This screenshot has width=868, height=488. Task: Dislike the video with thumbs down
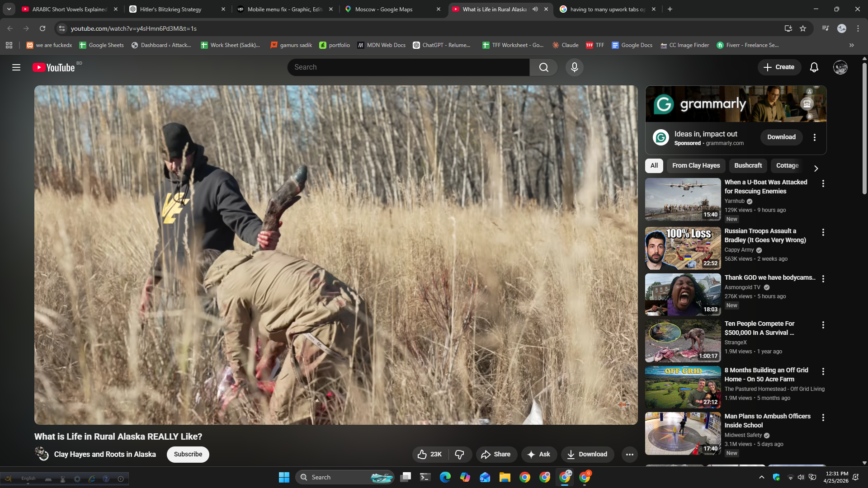coord(459,454)
